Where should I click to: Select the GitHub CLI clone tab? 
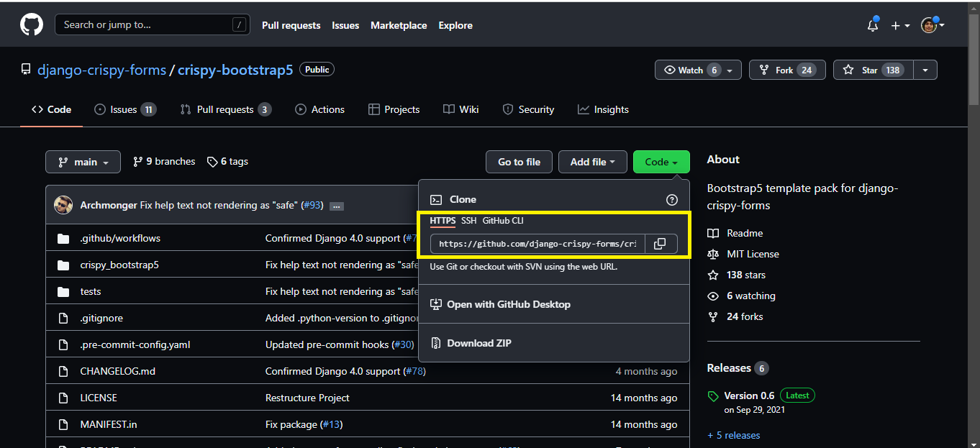(503, 221)
